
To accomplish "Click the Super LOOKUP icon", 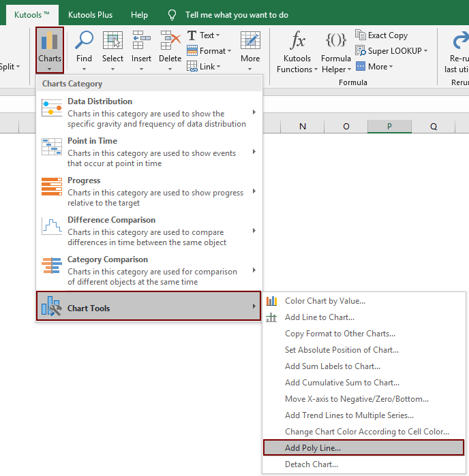I will 361,50.
